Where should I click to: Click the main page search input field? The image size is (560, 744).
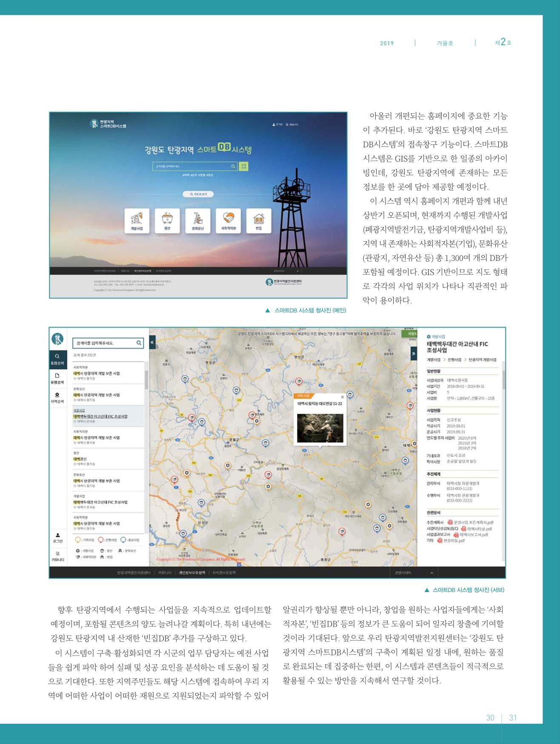195,166
